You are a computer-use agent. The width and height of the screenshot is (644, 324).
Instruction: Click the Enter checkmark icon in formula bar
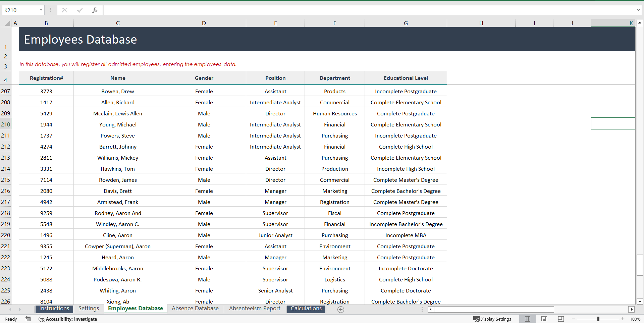pyautogui.click(x=80, y=10)
